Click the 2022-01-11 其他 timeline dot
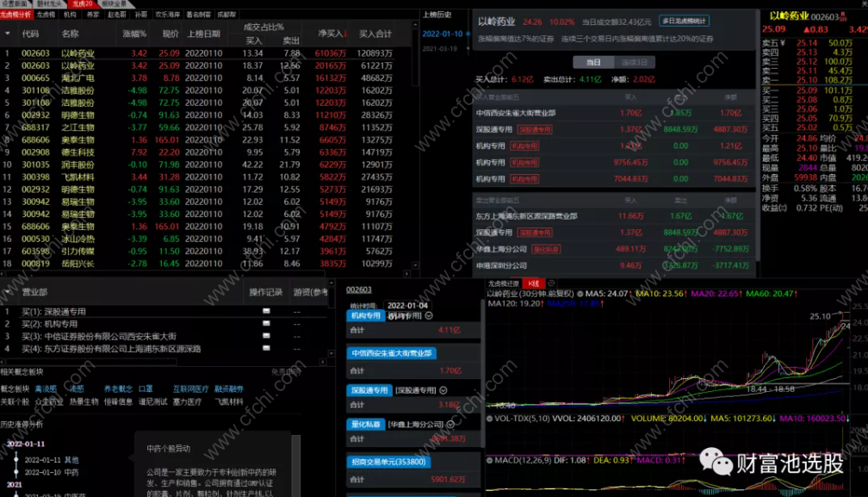Image resolution: width=868 pixels, height=497 pixels. click(16, 460)
